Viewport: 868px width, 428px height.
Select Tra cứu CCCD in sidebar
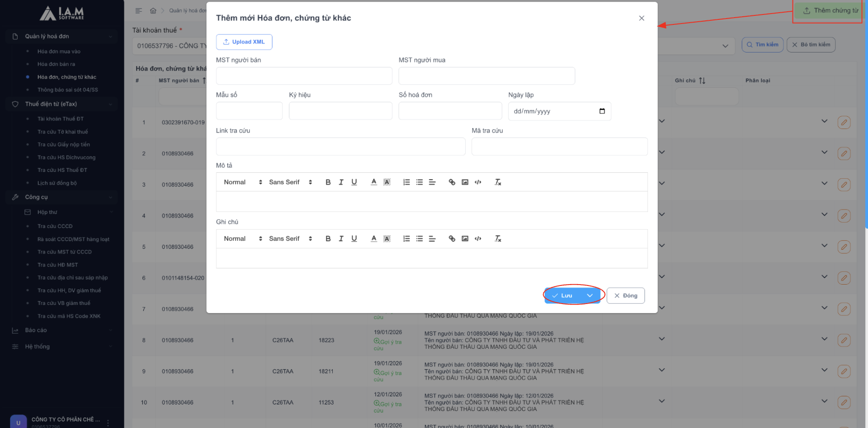55,226
